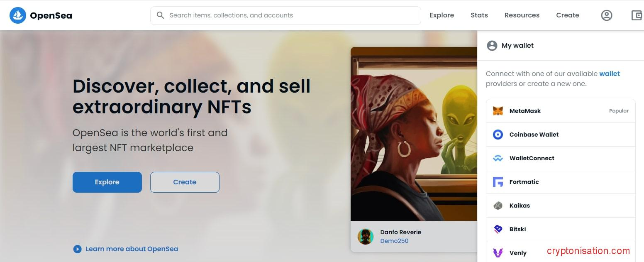Image resolution: width=644 pixels, height=262 pixels.
Task: Click the account profile icon in navbar
Action: click(607, 15)
